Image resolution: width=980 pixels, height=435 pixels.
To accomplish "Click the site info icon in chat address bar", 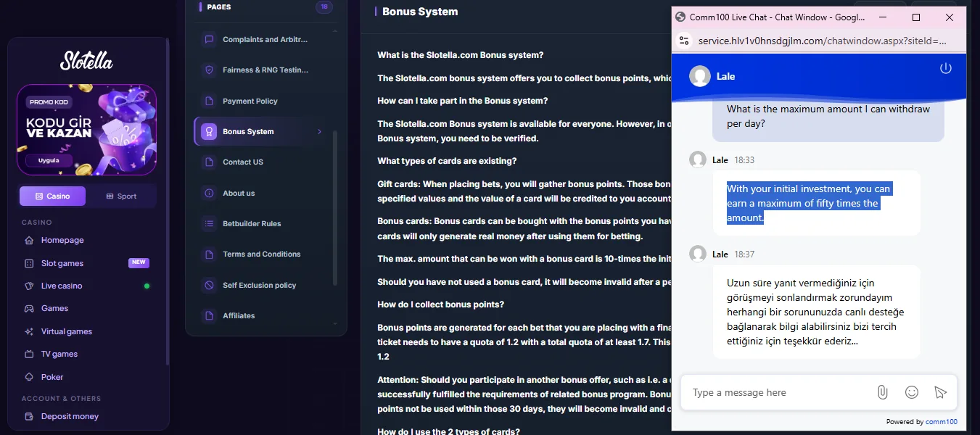I will click(x=683, y=41).
